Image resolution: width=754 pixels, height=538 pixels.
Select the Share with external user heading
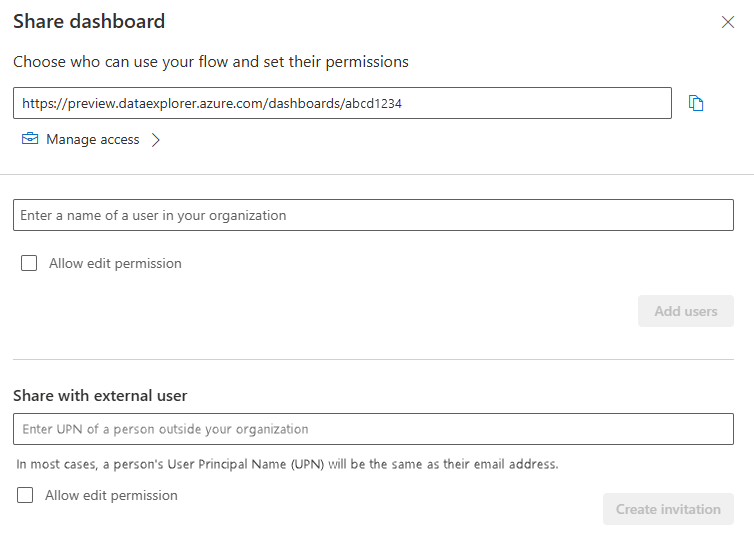pyautogui.click(x=100, y=396)
